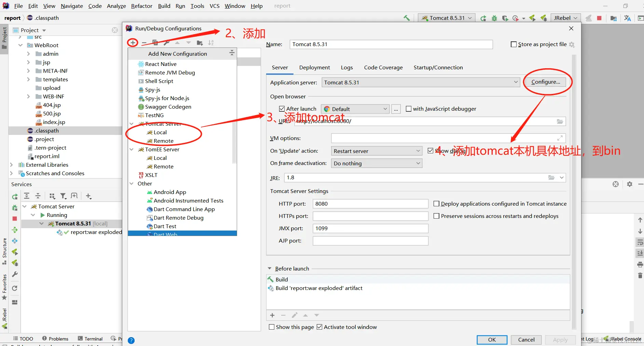Click the Expand All icon in Services
644x346 pixels.
click(27, 196)
